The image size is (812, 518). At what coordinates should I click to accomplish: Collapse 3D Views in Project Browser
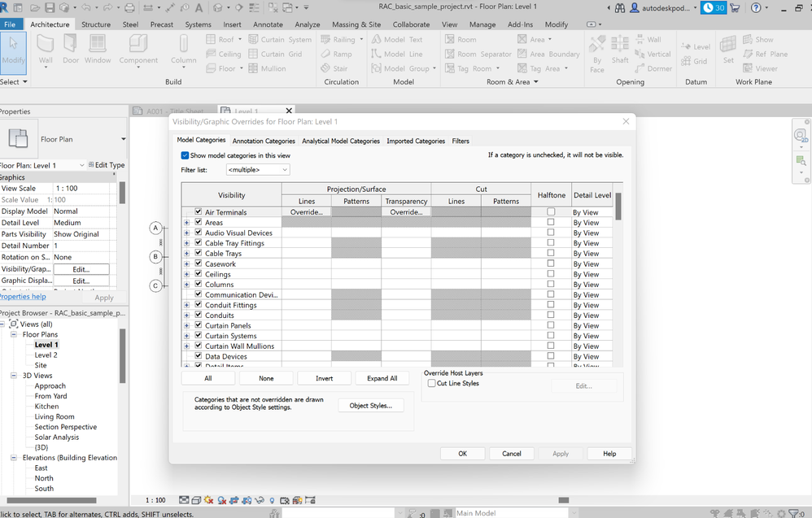click(14, 376)
